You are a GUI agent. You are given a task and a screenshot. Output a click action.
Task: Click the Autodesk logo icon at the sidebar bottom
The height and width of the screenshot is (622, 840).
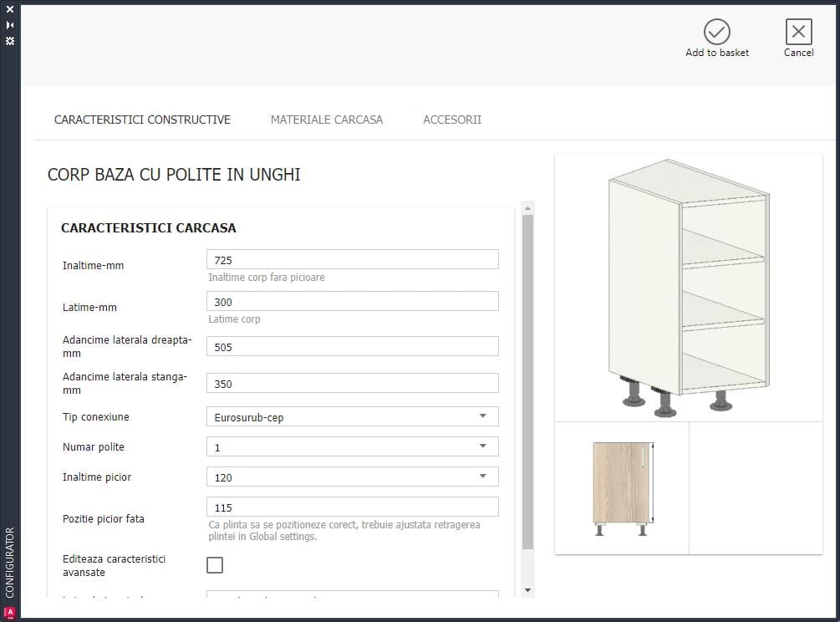(10, 614)
